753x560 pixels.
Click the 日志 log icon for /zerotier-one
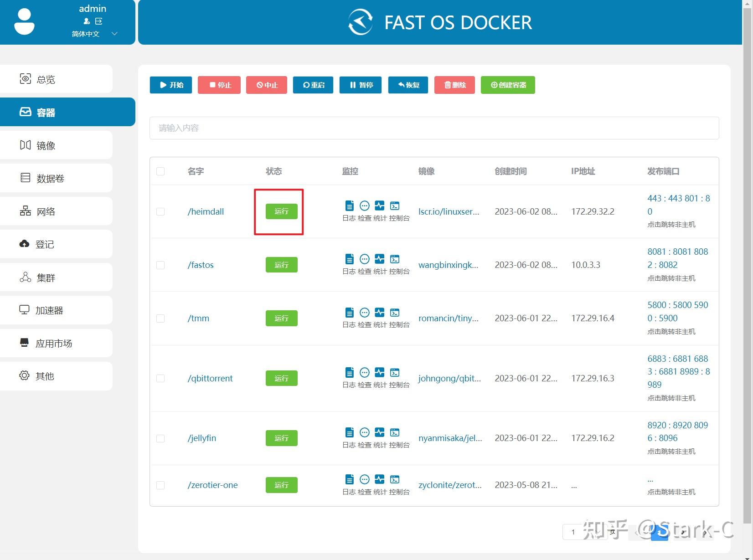point(349,479)
